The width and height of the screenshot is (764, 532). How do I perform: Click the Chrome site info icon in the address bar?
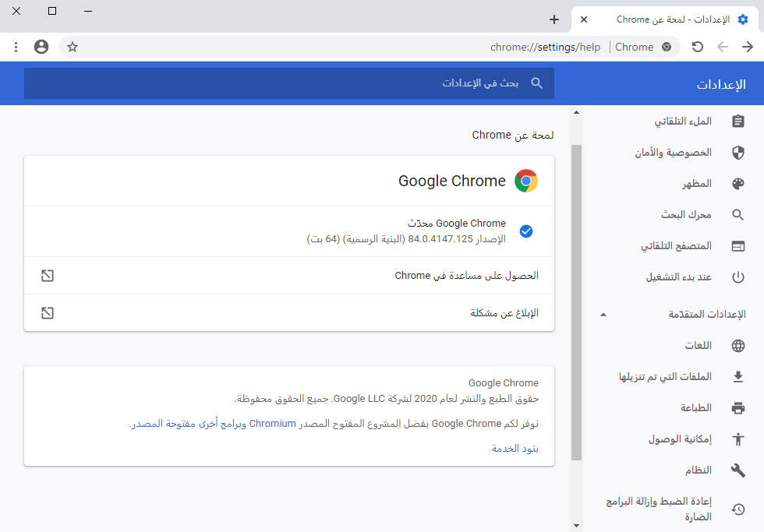click(667, 48)
